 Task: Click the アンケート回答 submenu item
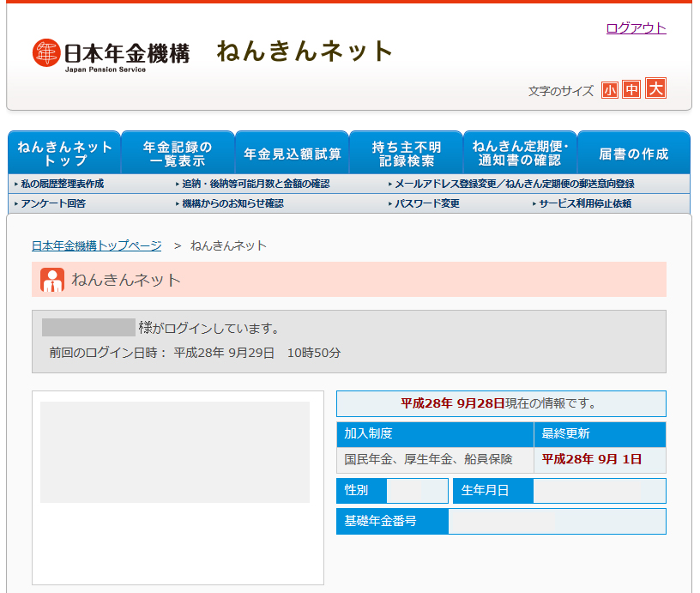(53, 203)
